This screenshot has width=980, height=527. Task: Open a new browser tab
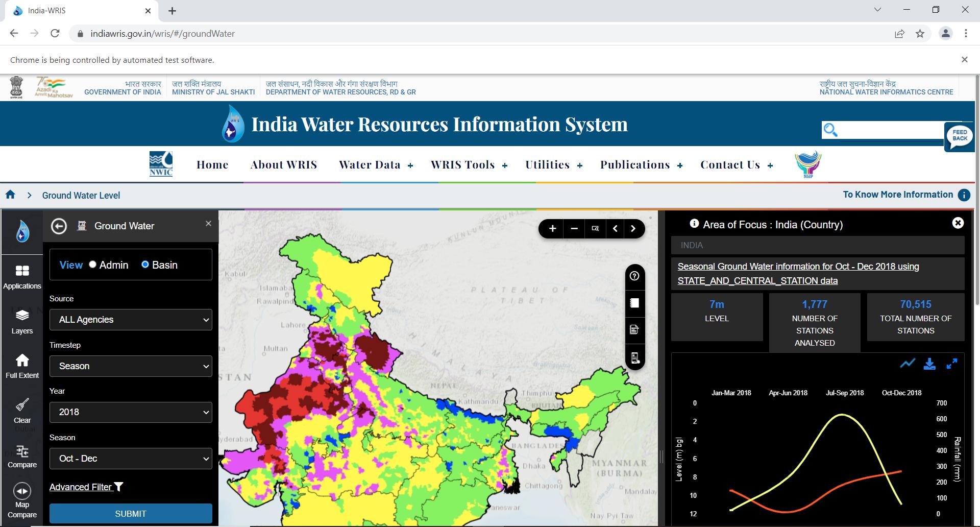click(172, 11)
